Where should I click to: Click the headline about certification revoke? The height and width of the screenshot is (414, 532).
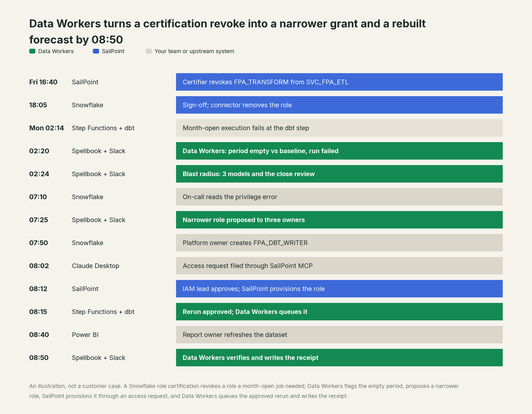click(x=227, y=32)
